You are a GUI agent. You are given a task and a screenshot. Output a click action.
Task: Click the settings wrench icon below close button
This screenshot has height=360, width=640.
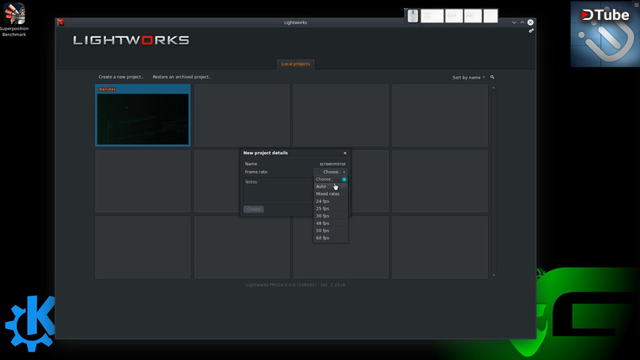point(531,31)
